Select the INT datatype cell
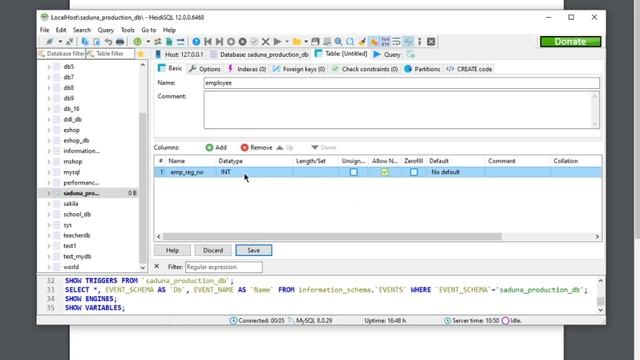Image resolution: width=640 pixels, height=360 pixels. (254, 172)
